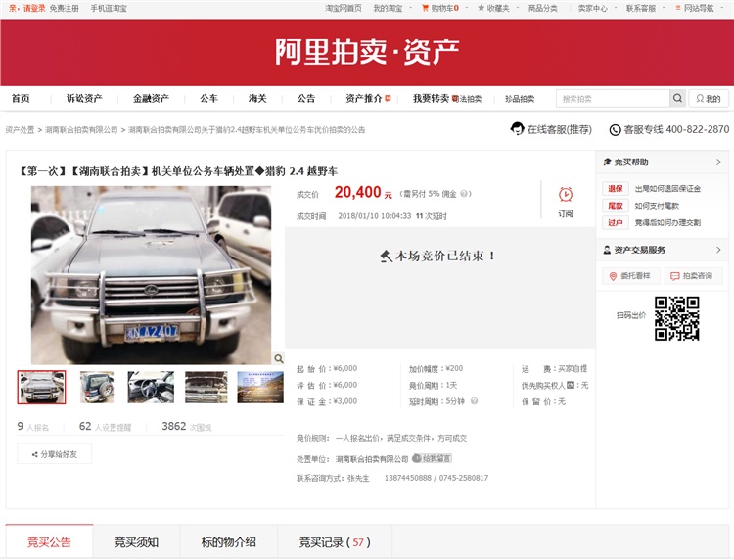Open the favorites star link
Viewport: 734px width, 560px height.
coord(493,8)
